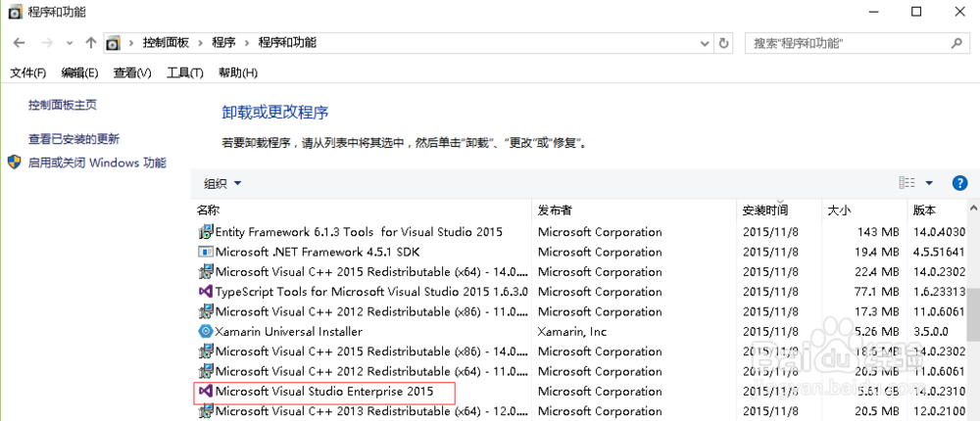The width and height of the screenshot is (980, 421).
Task: Open 查看已安装的更新 link
Action: (x=73, y=139)
